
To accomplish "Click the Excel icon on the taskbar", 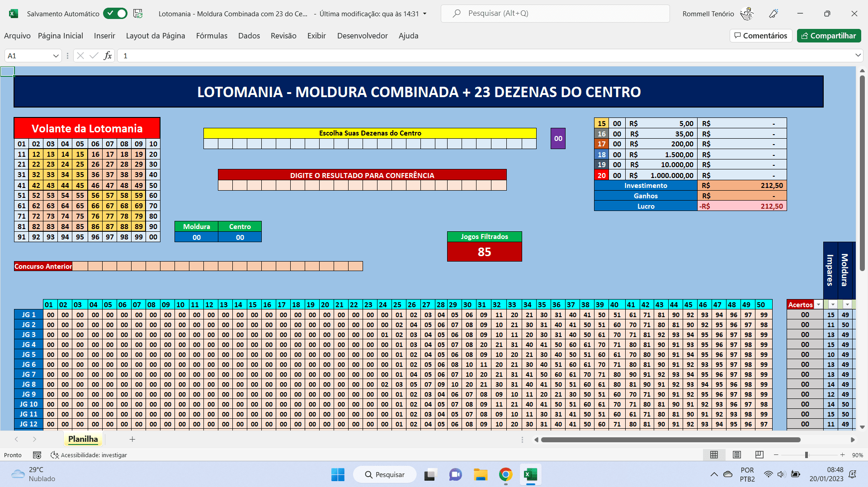I will [x=530, y=474].
